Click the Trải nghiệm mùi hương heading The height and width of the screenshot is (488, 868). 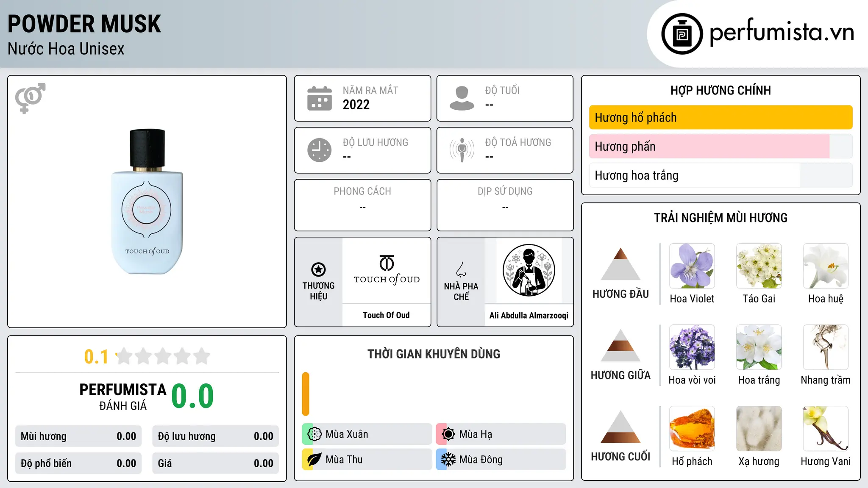point(721,218)
